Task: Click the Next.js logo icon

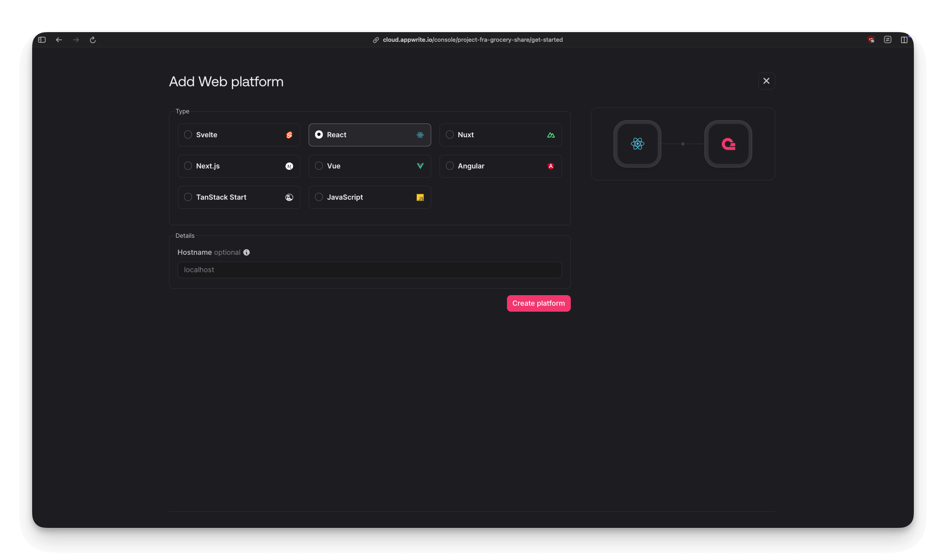Action: 289,166
